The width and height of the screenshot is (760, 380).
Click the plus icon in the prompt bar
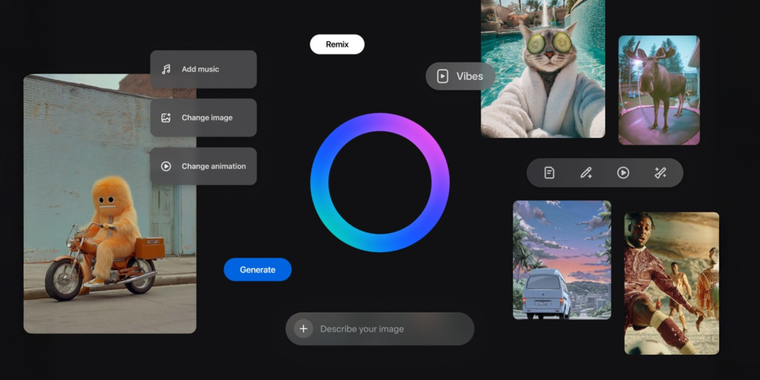(x=303, y=329)
